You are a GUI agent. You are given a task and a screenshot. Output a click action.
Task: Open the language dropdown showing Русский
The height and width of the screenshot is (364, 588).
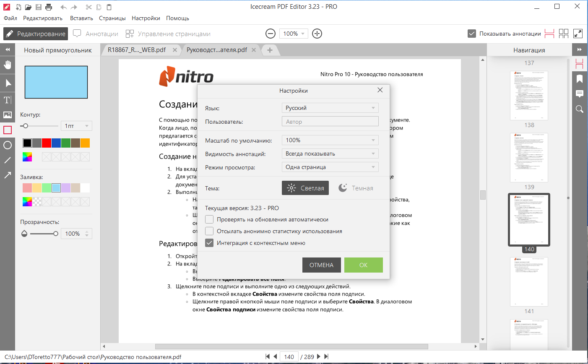point(330,108)
